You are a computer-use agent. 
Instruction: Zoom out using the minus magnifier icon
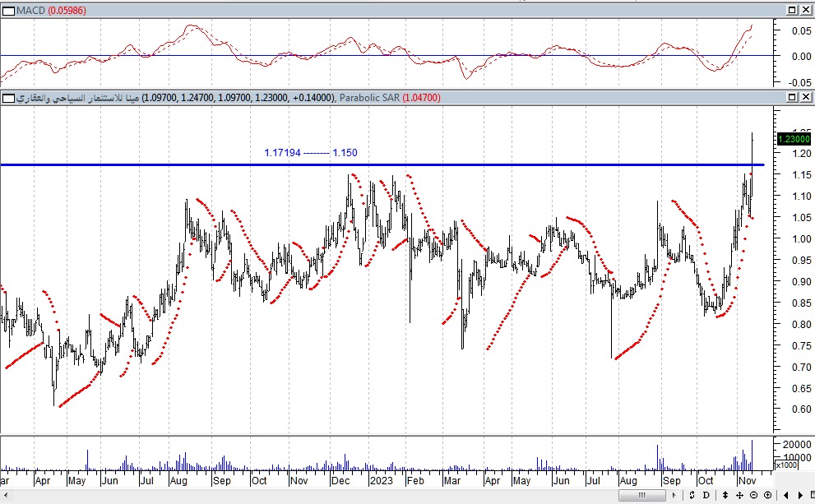(752, 495)
